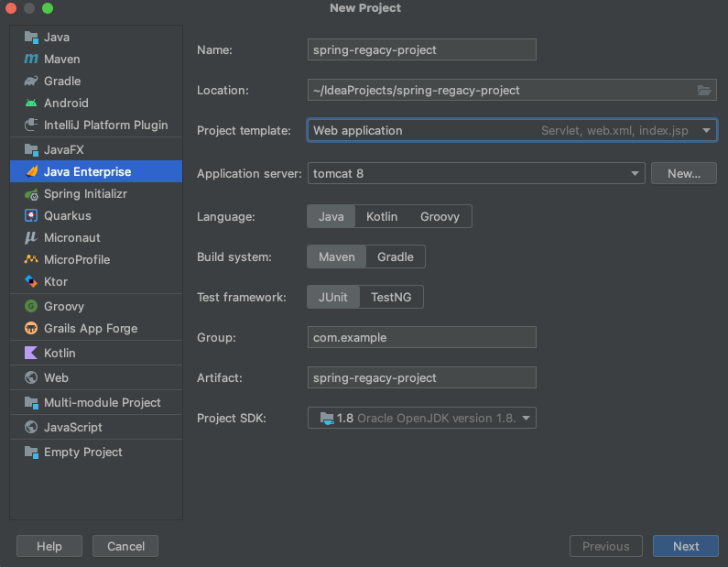Click the Java folder icon in sidebar
This screenshot has width=728, height=567.
[31, 38]
